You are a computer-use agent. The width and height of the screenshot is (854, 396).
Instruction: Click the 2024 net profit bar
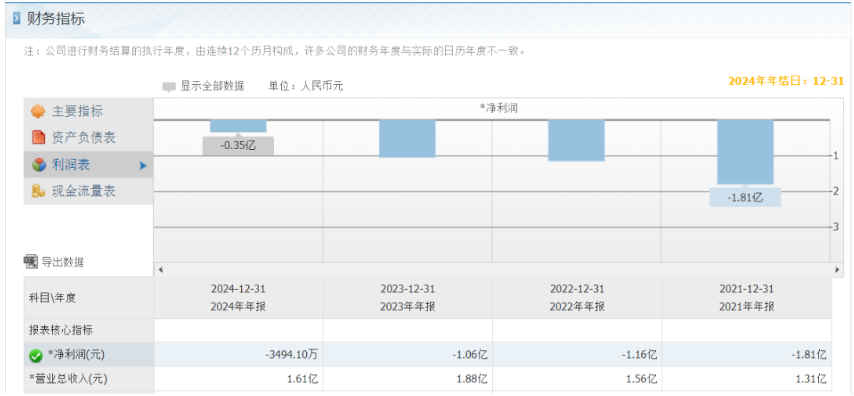239,126
